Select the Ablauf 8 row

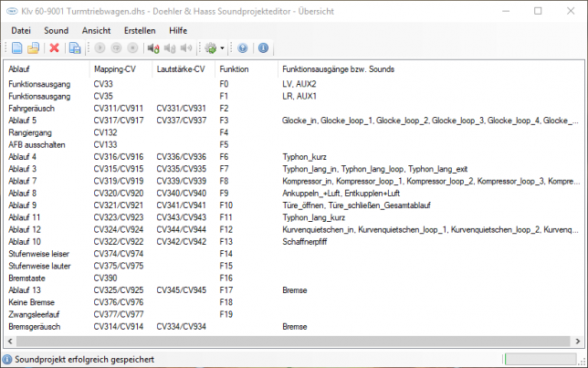coord(294,194)
